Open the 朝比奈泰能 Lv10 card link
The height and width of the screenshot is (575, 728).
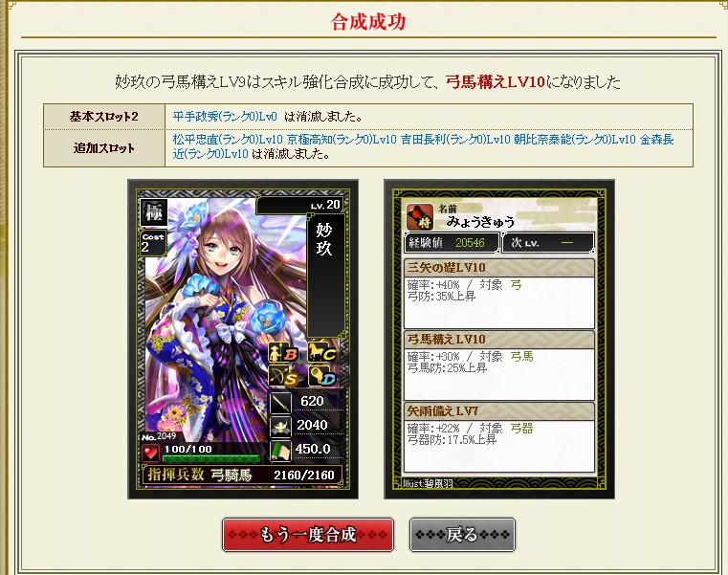tap(575, 140)
